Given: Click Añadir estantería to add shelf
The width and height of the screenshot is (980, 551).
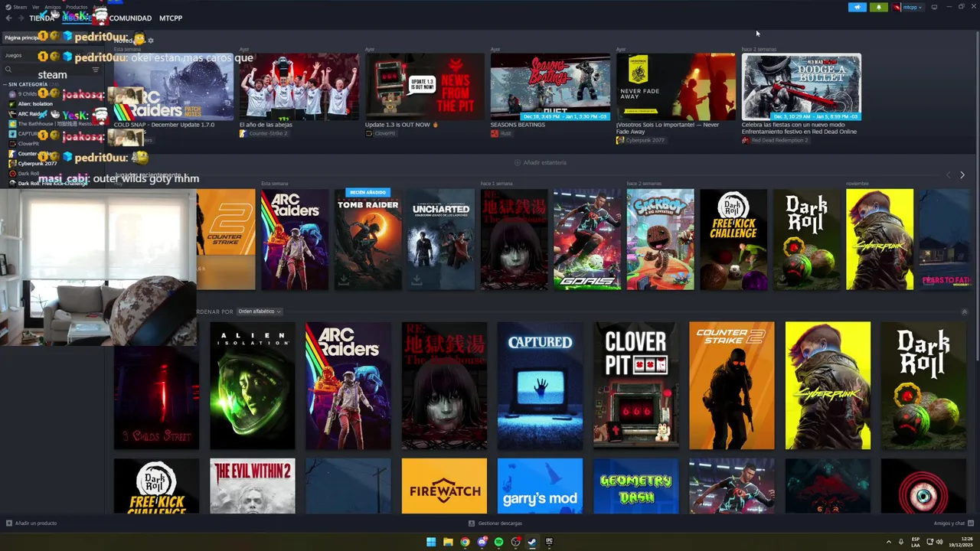Looking at the screenshot, I should (x=541, y=162).
